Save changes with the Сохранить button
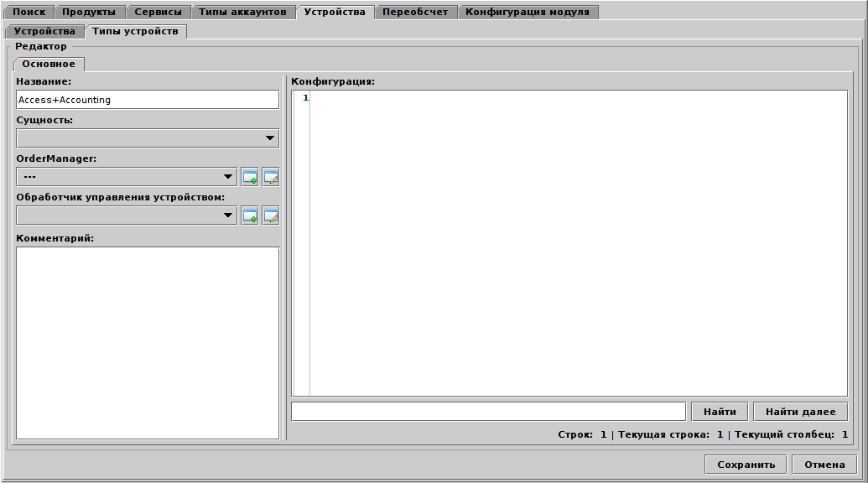This screenshot has height=483, width=868. click(x=746, y=465)
